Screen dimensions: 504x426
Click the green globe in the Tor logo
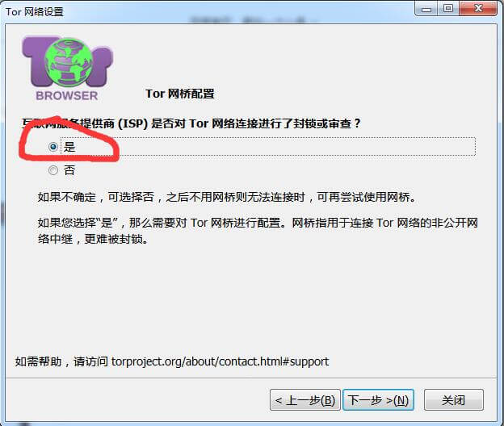click(69, 63)
